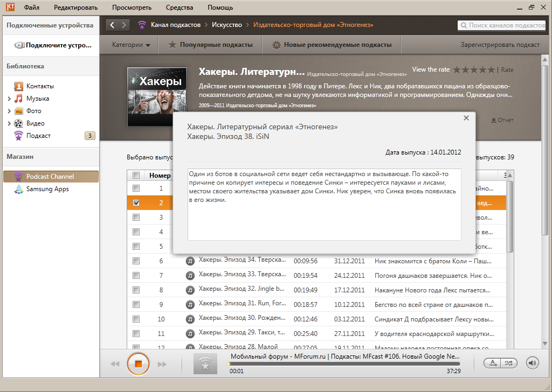This screenshot has height=392, width=552.
Task: Close the episode description popup
Action: (466, 118)
